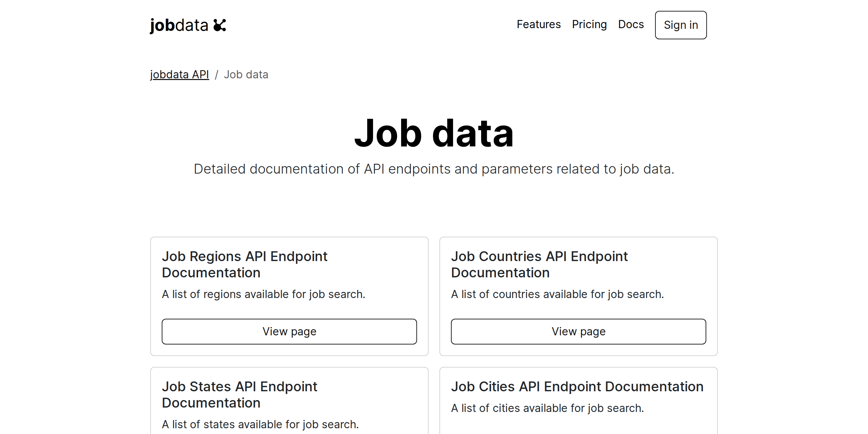Screen dimensions: 868x434
Task: Open Job States API Endpoint Documentation heading
Action: (240, 394)
